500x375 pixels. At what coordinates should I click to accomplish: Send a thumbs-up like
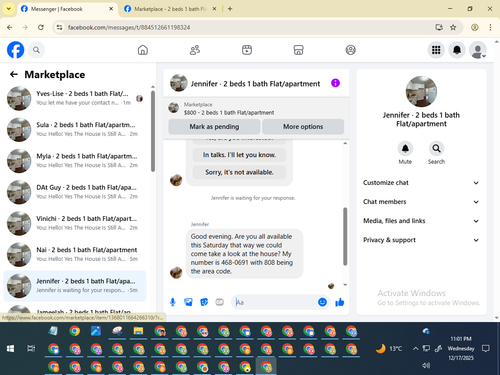click(x=340, y=302)
